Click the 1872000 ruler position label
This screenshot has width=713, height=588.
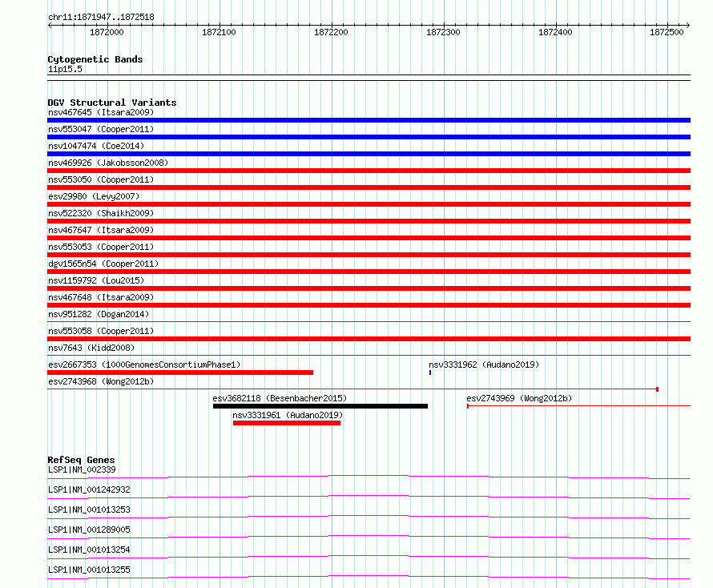[x=107, y=32]
